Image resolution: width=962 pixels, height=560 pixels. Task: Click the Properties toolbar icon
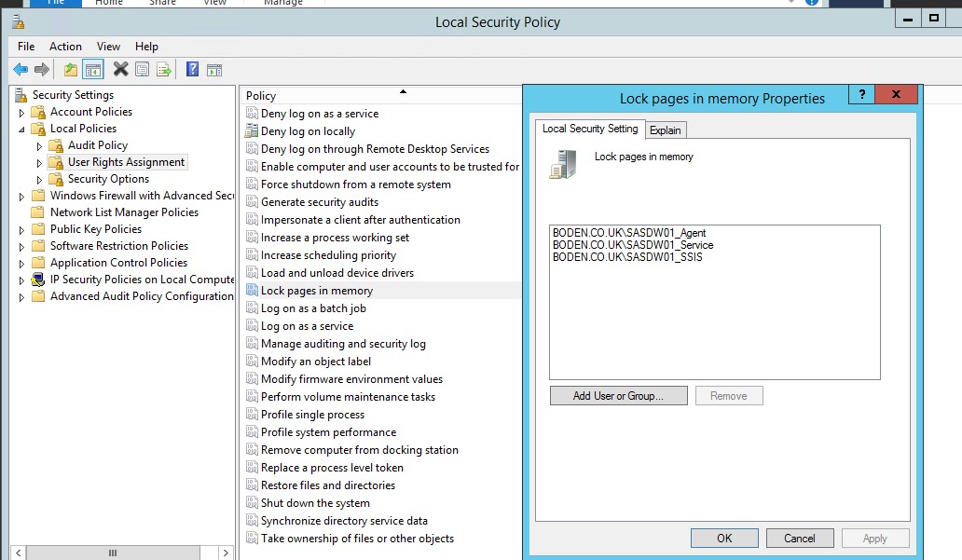coord(142,69)
